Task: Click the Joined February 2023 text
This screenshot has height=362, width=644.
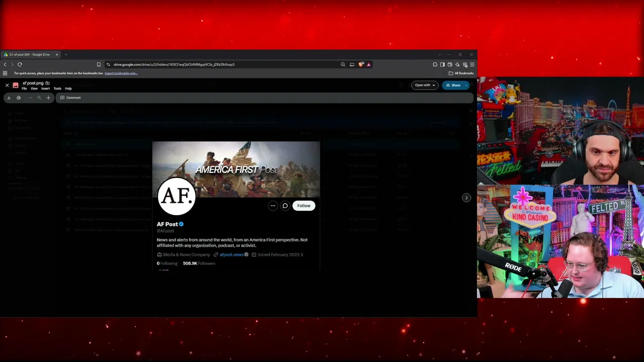Action: [x=278, y=254]
